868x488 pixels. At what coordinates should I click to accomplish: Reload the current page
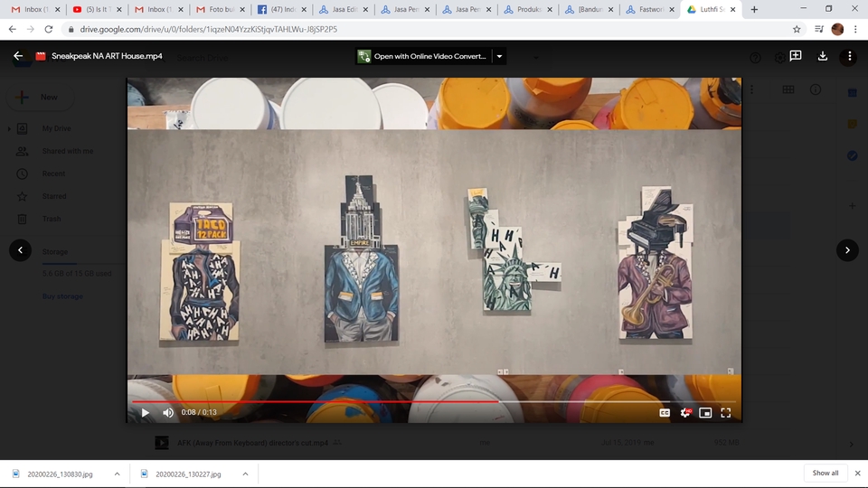(x=49, y=29)
